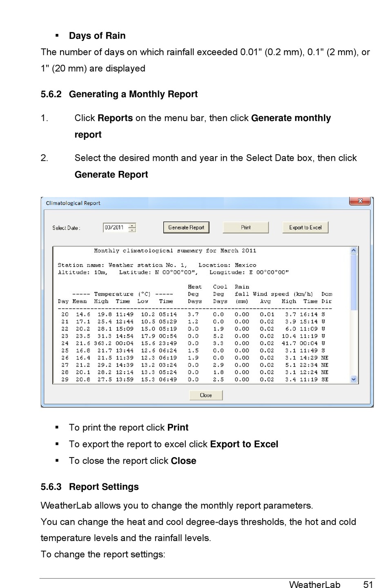This screenshot has width=388, height=588.
Task: Click the day 22 high time 15:09
Action: pyautogui.click(x=125, y=329)
